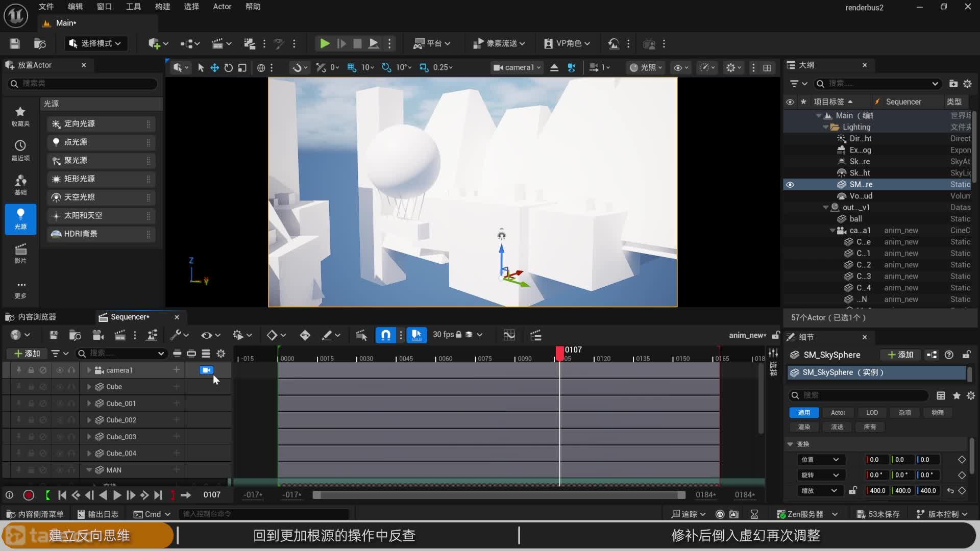The height and width of the screenshot is (551, 980).
Task: Open the 文件 menu
Action: coord(46,7)
